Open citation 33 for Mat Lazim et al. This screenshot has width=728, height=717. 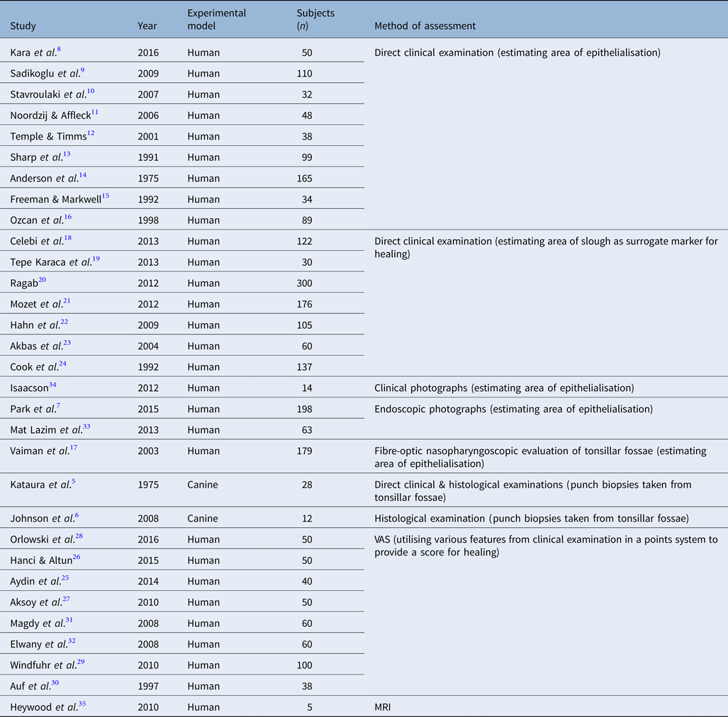[x=87, y=426]
